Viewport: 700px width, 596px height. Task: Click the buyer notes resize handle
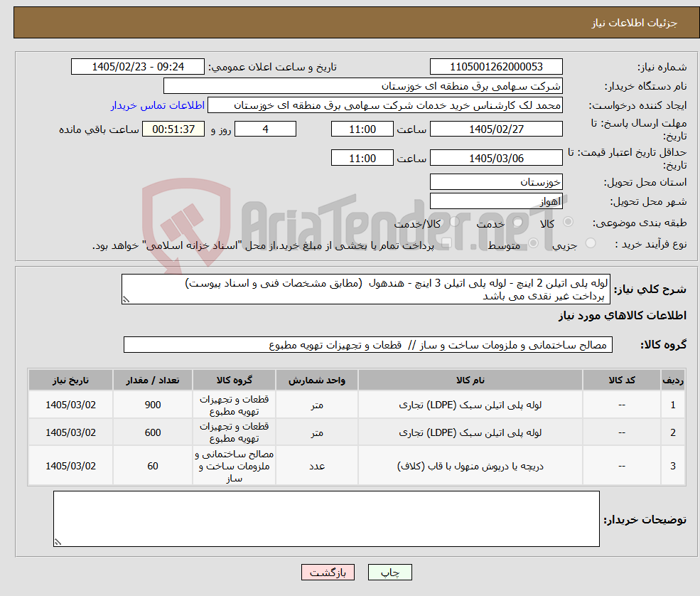(58, 542)
